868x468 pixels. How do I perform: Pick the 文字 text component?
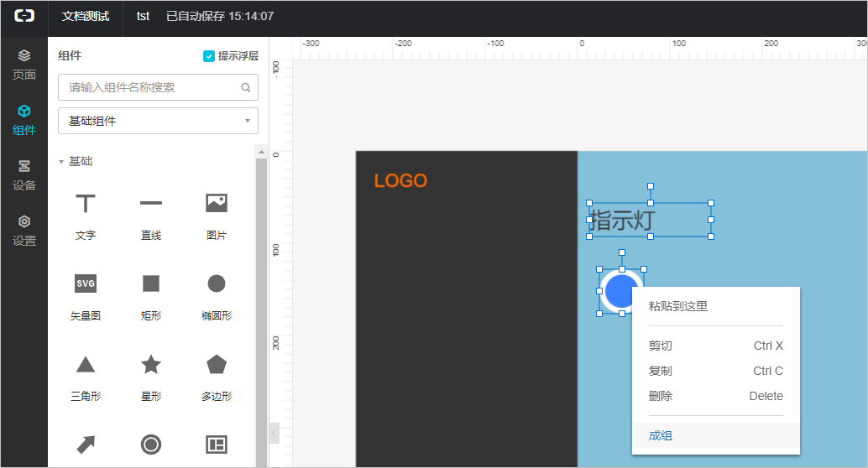86,216
